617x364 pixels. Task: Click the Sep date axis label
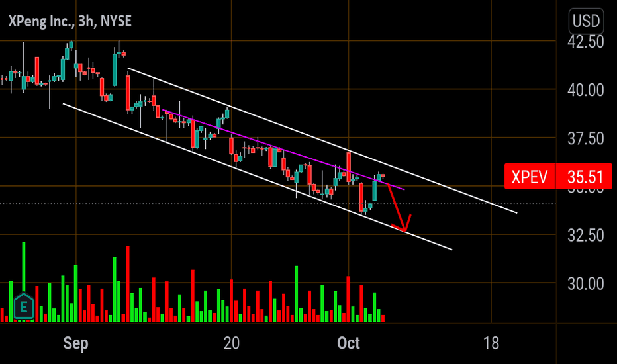[75, 343]
